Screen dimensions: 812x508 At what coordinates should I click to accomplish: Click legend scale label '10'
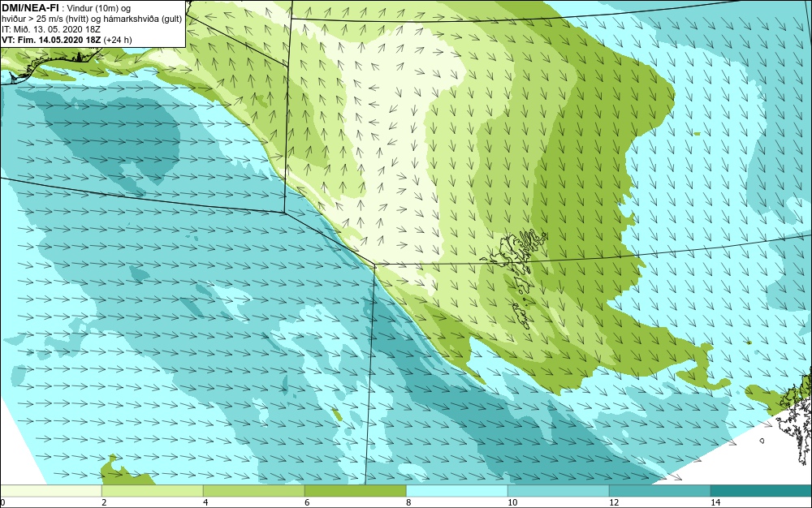click(512, 503)
